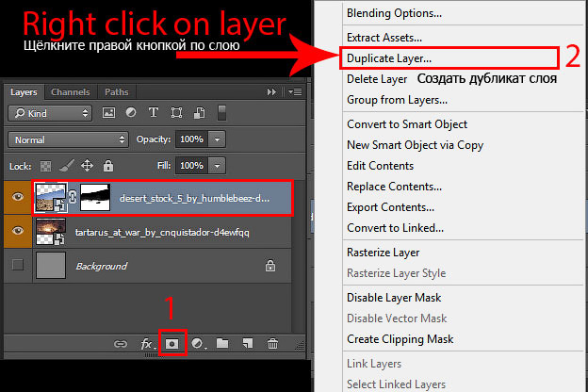The image size is (588, 392).
Task: Choose Convert to Linked... entry
Action: coord(395,228)
